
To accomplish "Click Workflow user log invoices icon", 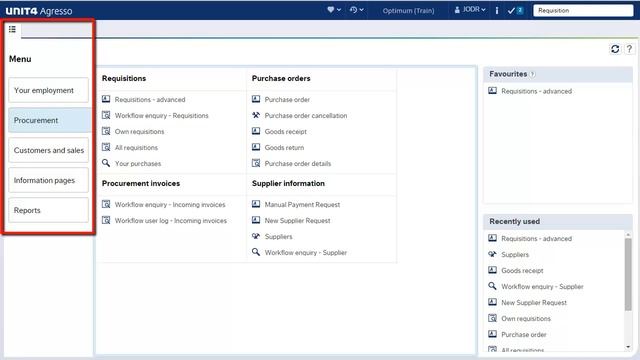I will [106, 220].
